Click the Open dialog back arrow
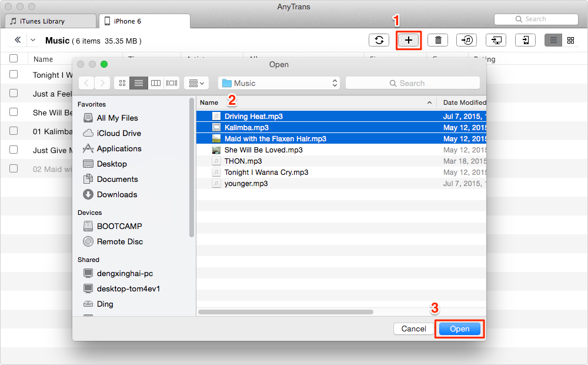The height and width of the screenshot is (365, 588). click(86, 83)
